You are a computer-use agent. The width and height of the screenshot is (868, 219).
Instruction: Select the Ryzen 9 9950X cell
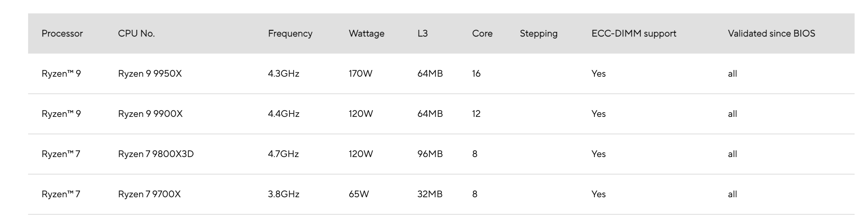pos(149,74)
